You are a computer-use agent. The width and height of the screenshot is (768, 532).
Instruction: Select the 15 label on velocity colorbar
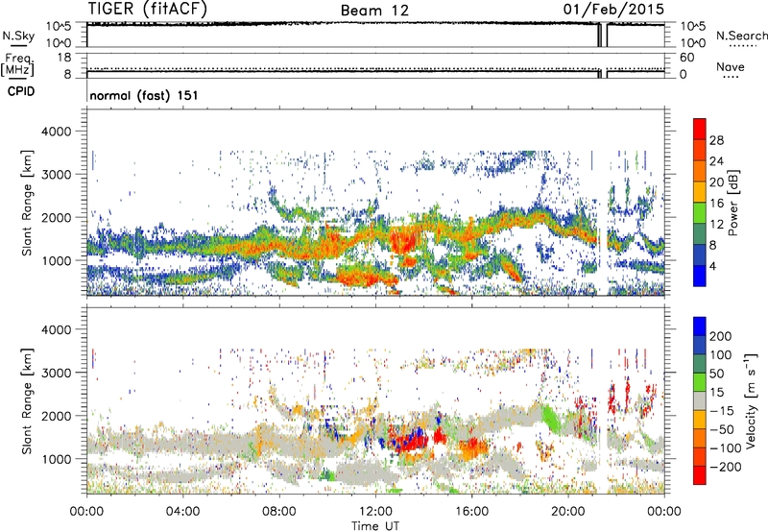tap(716, 393)
